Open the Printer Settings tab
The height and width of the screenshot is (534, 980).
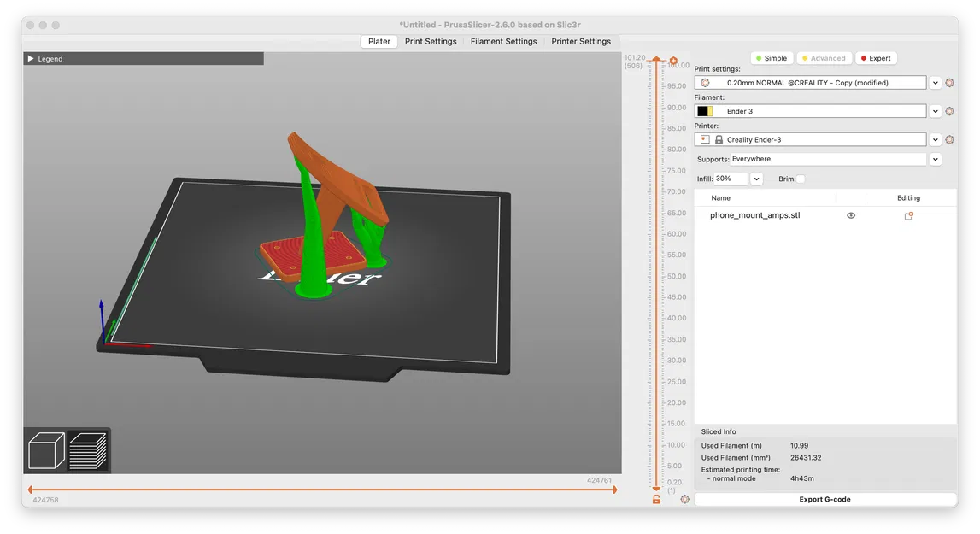click(x=581, y=41)
